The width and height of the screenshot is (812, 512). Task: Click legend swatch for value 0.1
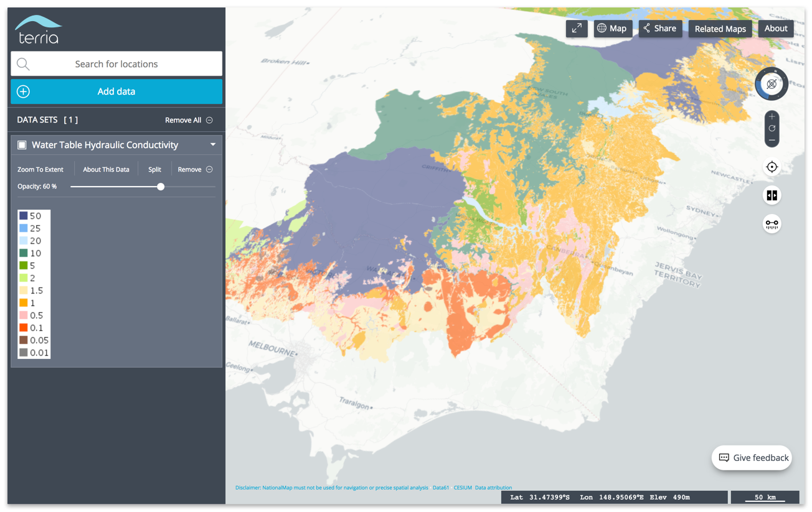pyautogui.click(x=23, y=328)
